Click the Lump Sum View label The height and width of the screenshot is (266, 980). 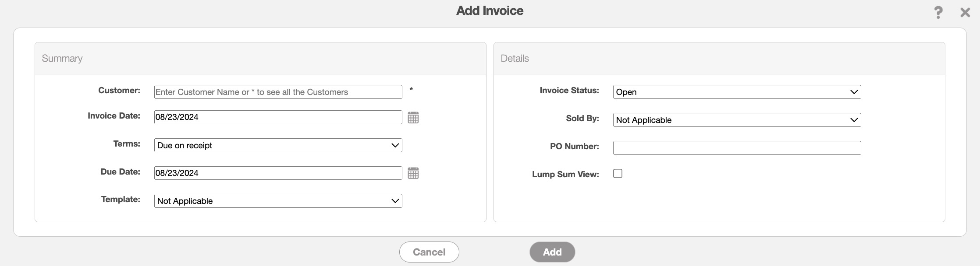565,174
